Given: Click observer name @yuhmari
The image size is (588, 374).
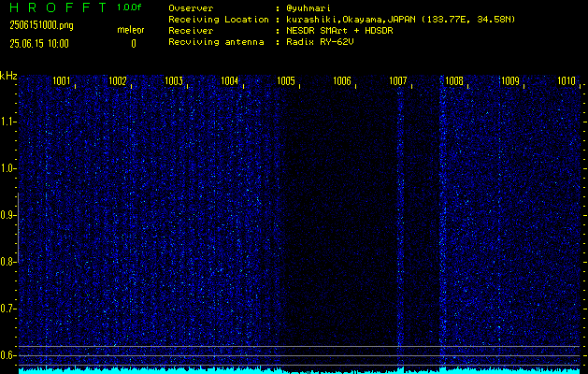Looking at the screenshot, I should tap(308, 8).
